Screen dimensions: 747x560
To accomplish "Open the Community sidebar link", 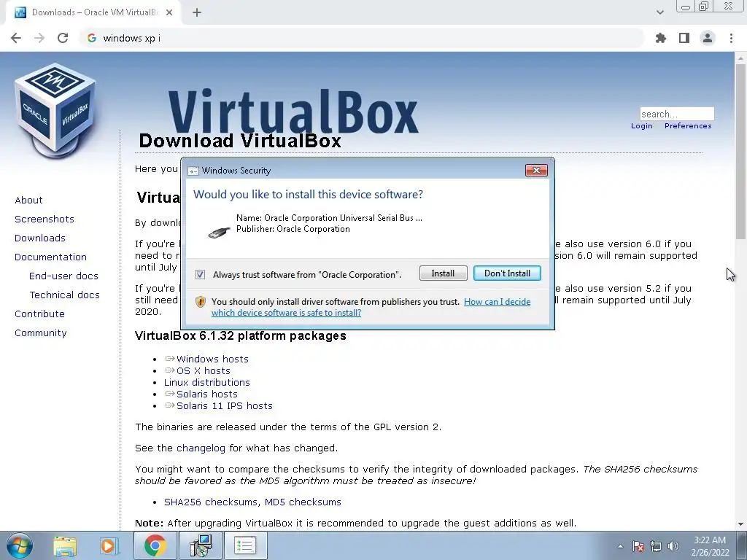I will (x=41, y=333).
